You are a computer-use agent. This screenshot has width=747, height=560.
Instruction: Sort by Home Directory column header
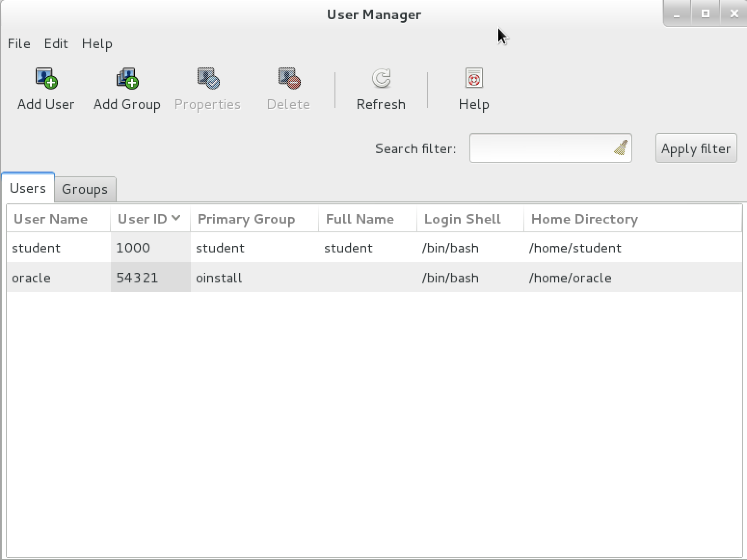(x=632, y=219)
